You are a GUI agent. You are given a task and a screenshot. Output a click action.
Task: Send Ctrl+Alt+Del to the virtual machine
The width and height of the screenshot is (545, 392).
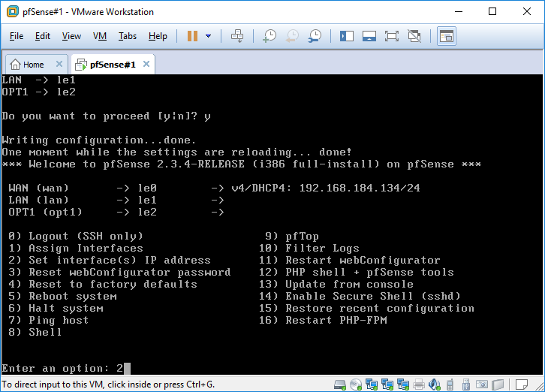tap(237, 36)
